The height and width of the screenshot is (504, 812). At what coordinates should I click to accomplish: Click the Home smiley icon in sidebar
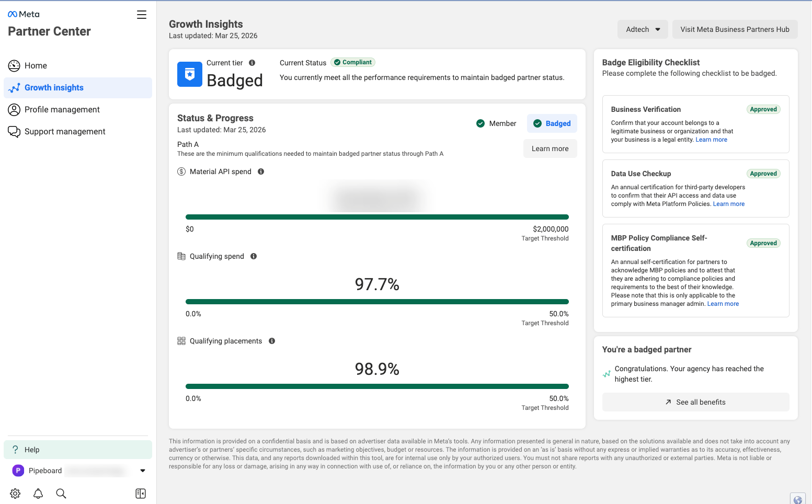pyautogui.click(x=14, y=65)
